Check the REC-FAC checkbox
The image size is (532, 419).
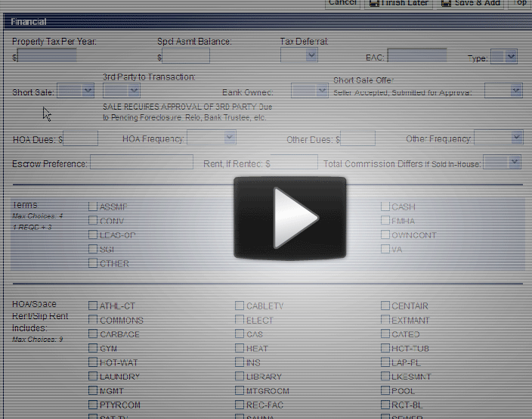[240, 405]
